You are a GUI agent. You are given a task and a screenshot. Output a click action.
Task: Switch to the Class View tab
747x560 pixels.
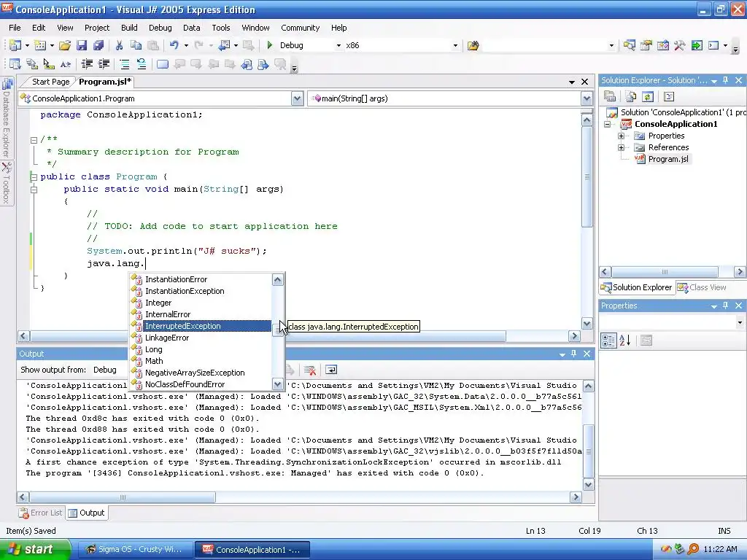(x=703, y=287)
